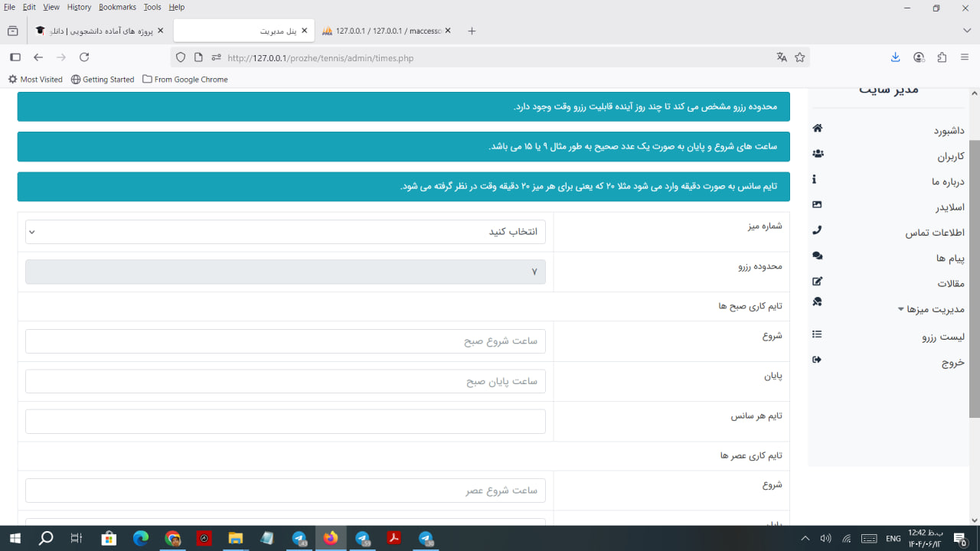The width and height of the screenshot is (980, 551).
Task: Click the phone icon beside اطلاعات تماس
Action: click(x=817, y=230)
